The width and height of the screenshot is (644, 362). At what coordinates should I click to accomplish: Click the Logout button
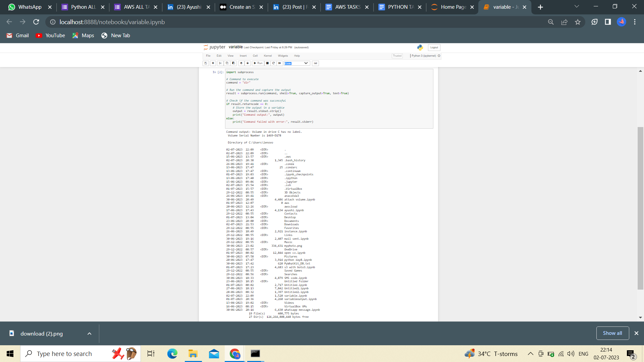(x=434, y=47)
